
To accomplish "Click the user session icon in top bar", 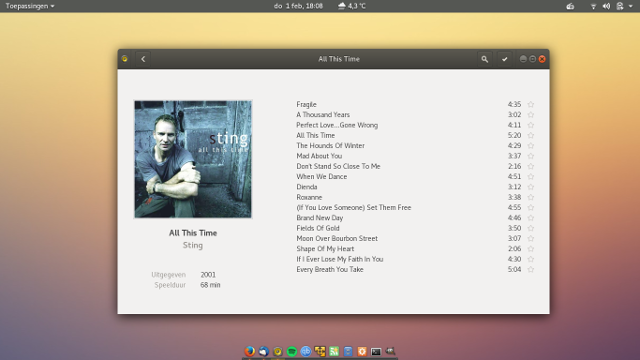I will point(620,6).
